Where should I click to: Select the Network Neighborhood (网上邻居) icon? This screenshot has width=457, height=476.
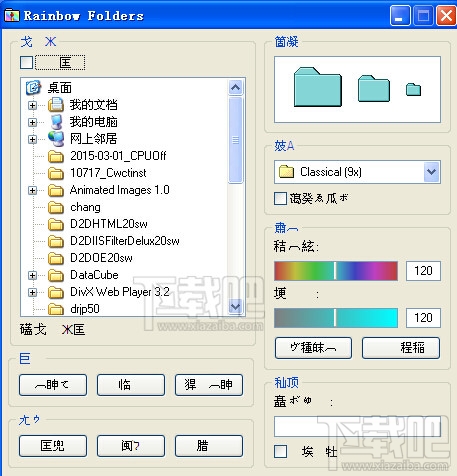[56, 139]
